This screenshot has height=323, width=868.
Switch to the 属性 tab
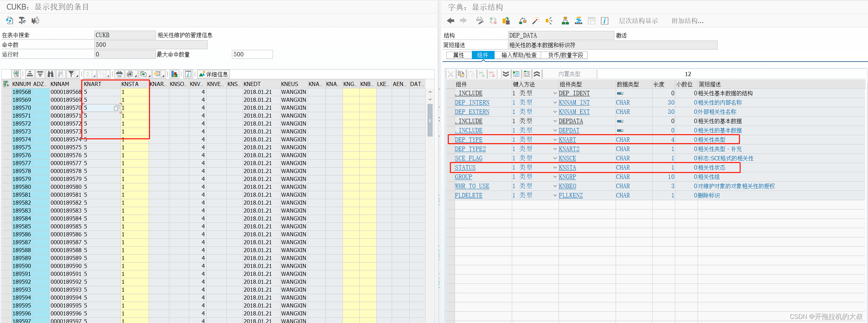(x=459, y=55)
